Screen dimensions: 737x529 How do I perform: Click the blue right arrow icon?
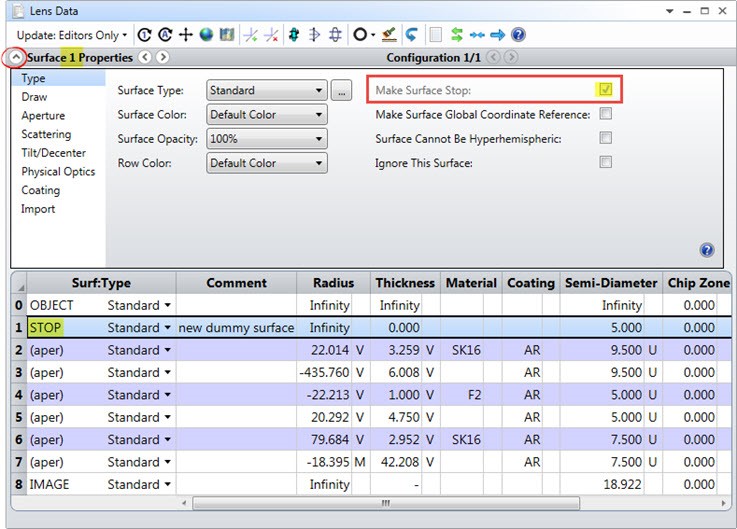click(x=497, y=35)
